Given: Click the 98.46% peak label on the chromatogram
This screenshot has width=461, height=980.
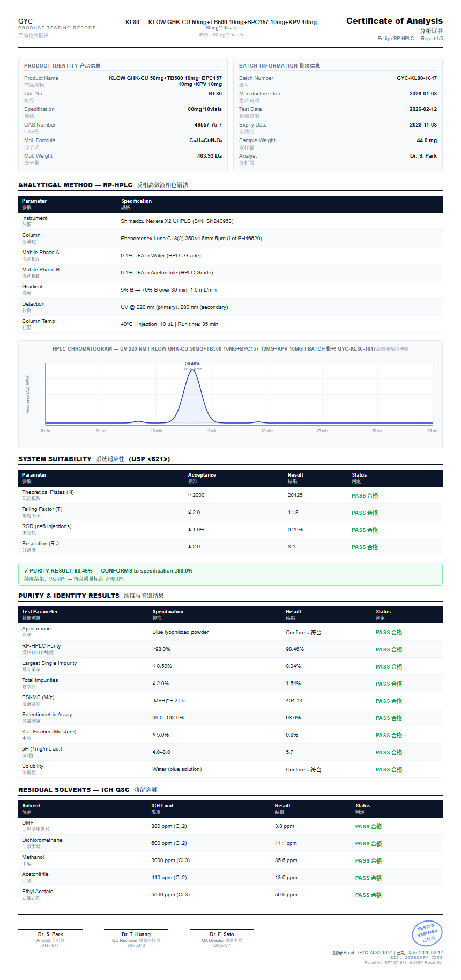Looking at the screenshot, I should click(x=192, y=363).
